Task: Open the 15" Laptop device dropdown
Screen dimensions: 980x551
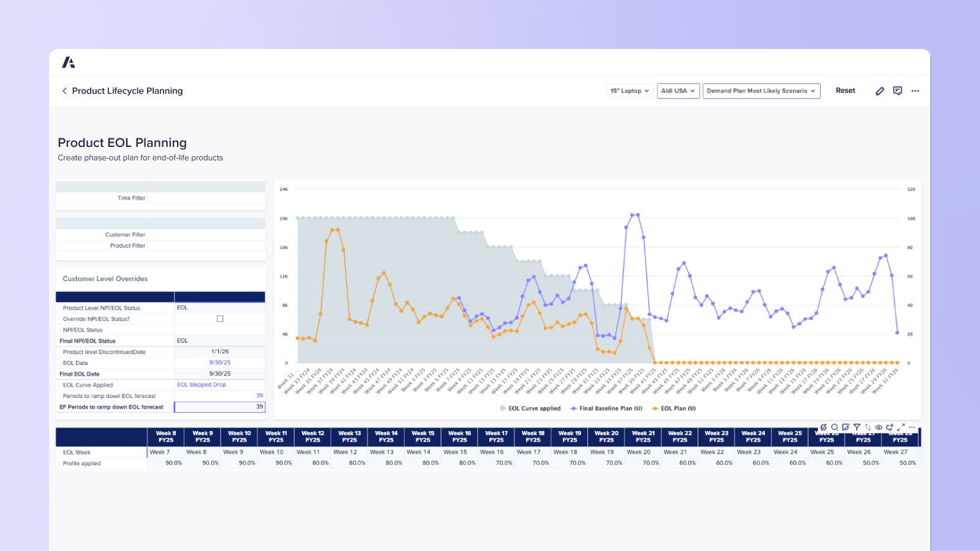Action: click(629, 91)
